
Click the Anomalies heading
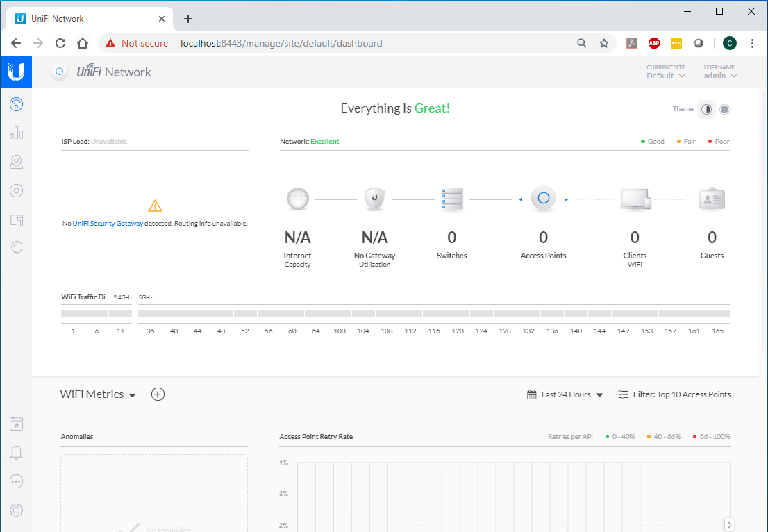77,436
